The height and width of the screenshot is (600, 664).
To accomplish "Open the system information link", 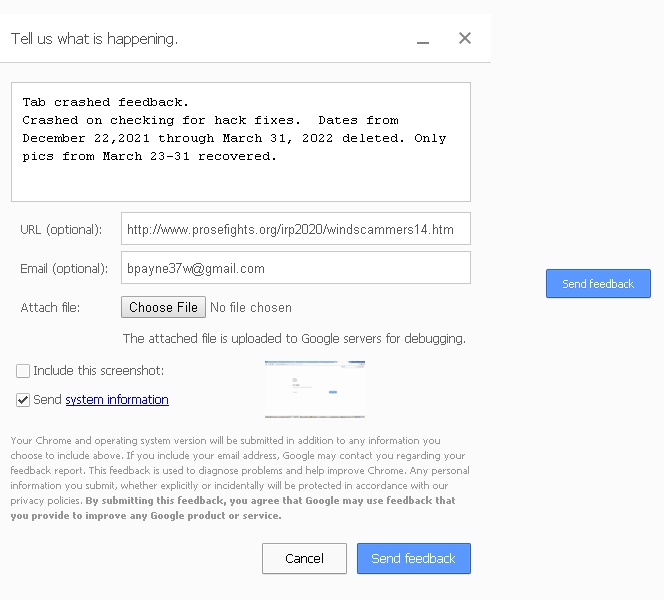I will 117,399.
